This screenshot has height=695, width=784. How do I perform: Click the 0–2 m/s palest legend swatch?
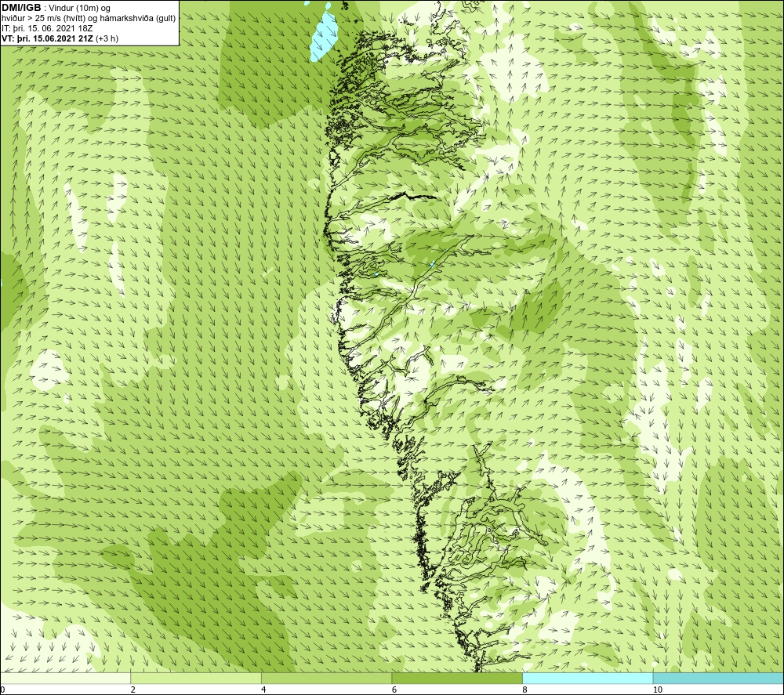pyautogui.click(x=65, y=678)
